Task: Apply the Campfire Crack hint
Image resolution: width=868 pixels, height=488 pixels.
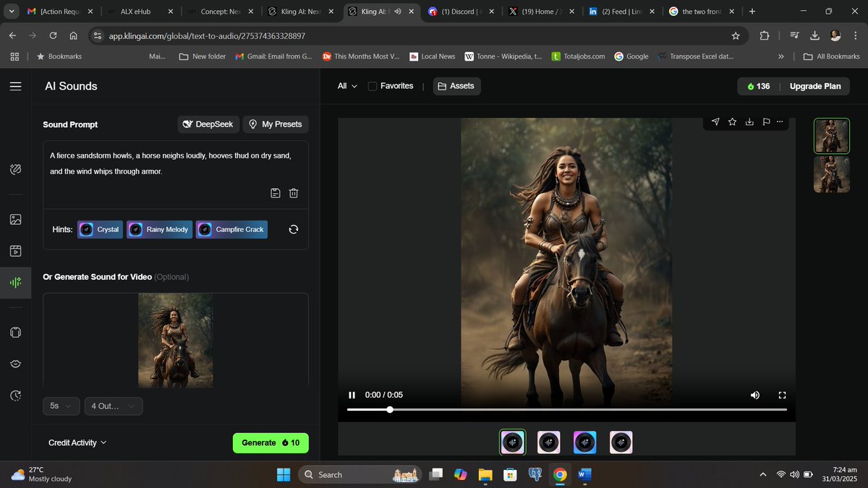Action: tap(231, 229)
